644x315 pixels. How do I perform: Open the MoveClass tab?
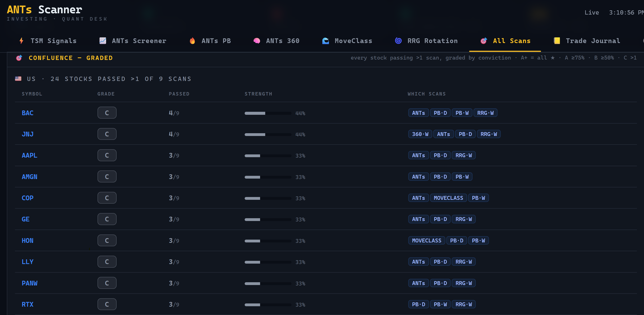[347, 41]
